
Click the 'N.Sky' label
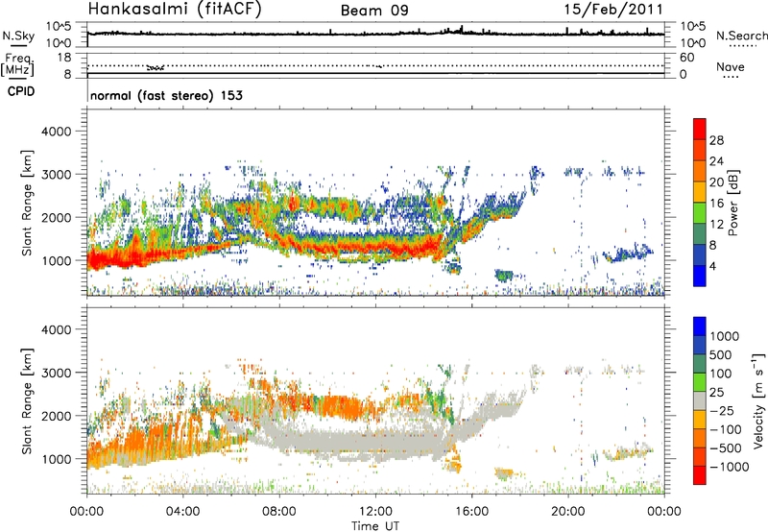point(18,36)
